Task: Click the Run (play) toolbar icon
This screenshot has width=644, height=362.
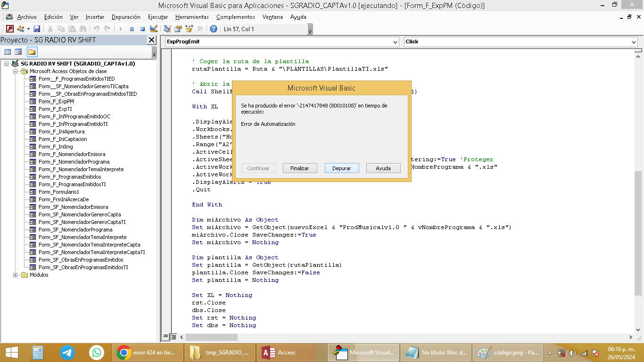Action: [121, 29]
